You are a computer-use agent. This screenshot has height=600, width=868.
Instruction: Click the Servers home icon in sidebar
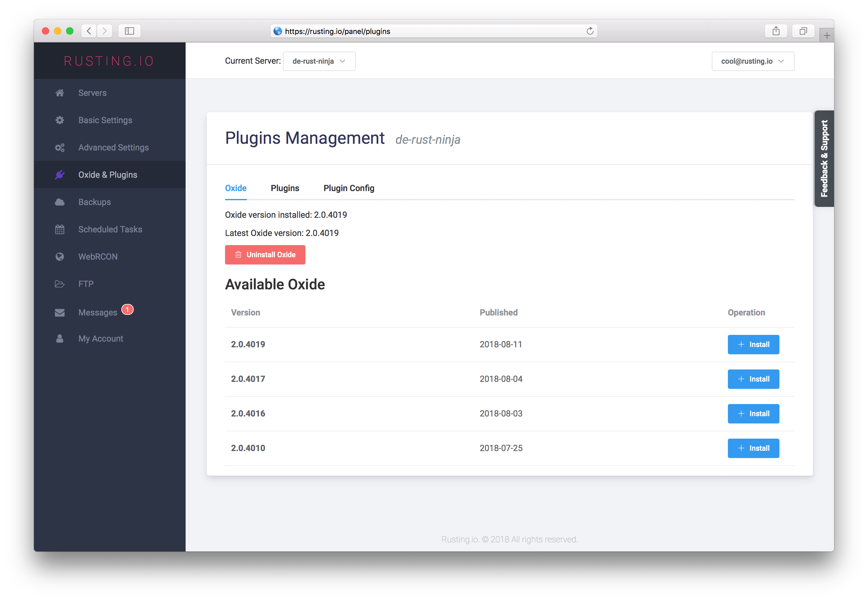click(x=59, y=93)
